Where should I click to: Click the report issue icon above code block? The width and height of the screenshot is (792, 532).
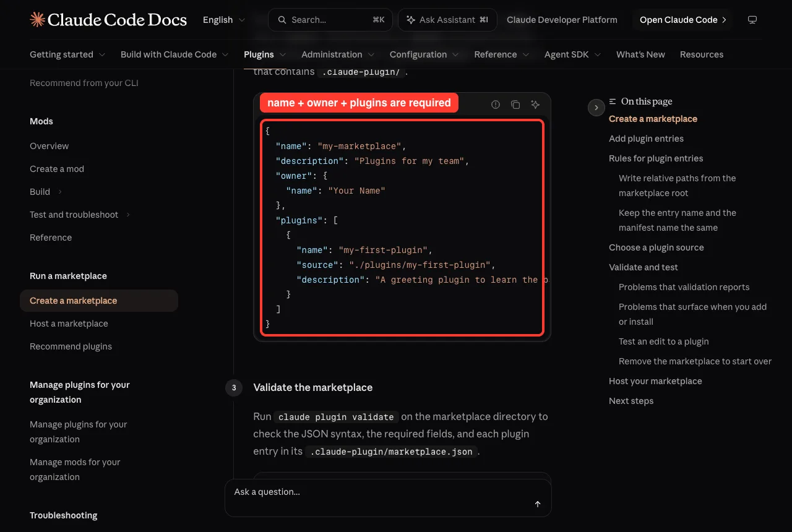pos(496,105)
